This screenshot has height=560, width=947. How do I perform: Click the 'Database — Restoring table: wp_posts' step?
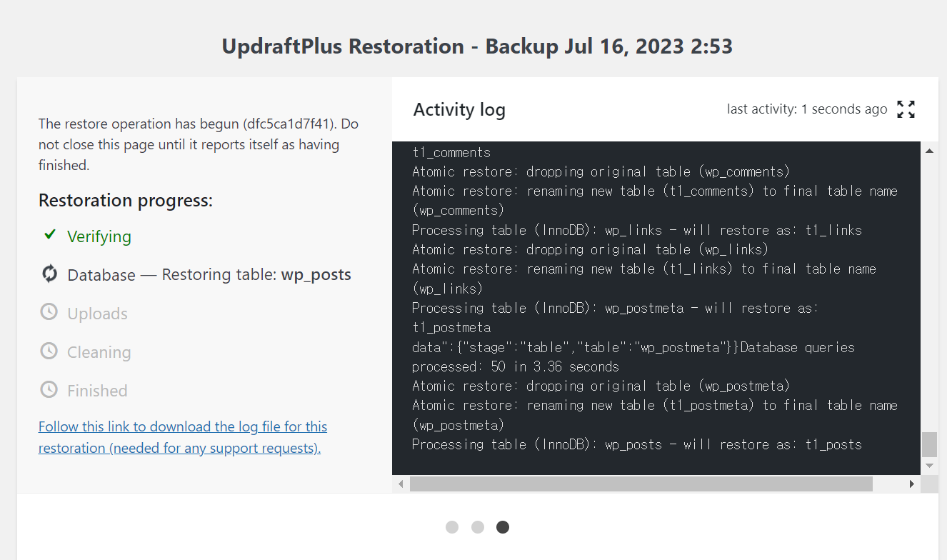point(209,275)
